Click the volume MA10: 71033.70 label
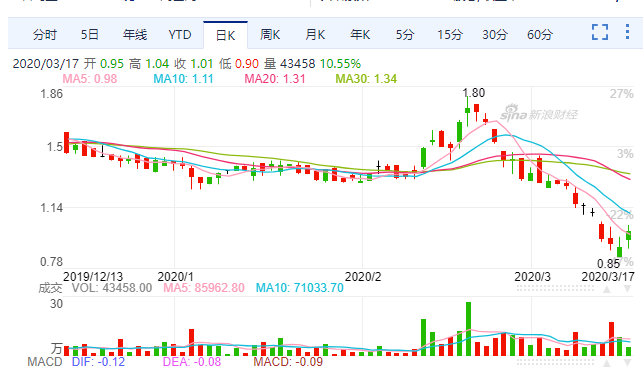The width and height of the screenshot is (644, 369). (299, 288)
